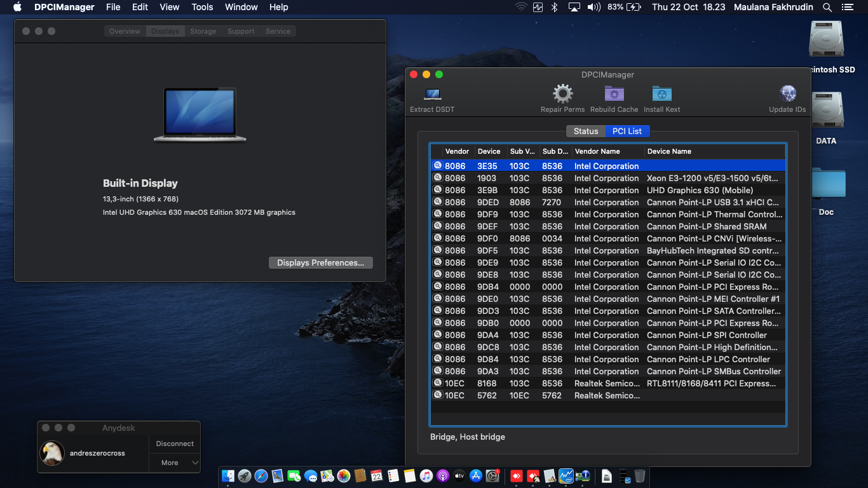Select the Storage tab in About This Mac

203,31
